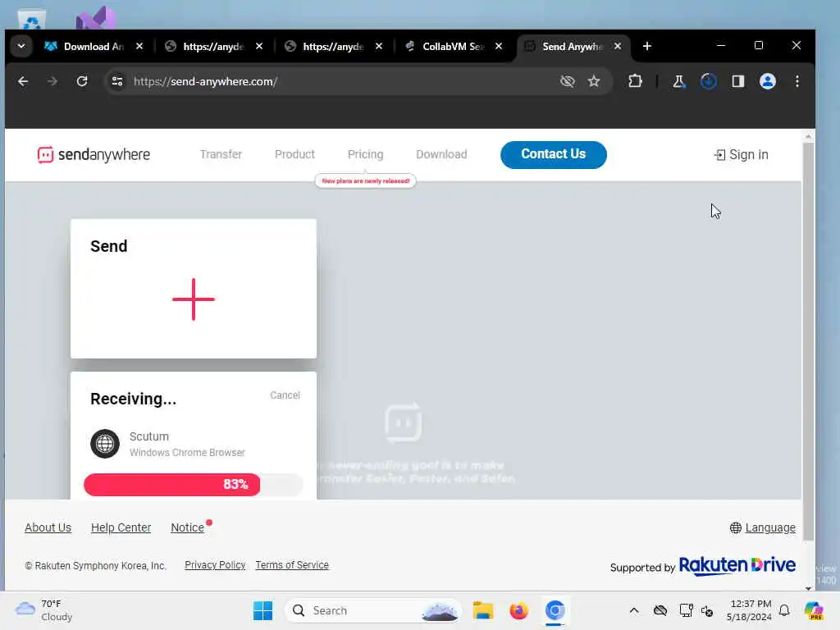Go back to previous page
This screenshot has width=840, height=630.
[x=23, y=81]
